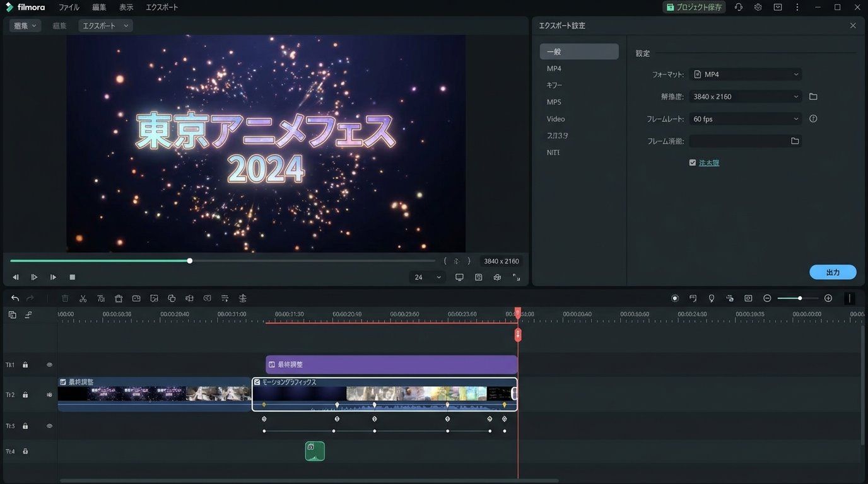Open the 表示 menu
Image resolution: width=868 pixels, height=484 pixels.
126,7
